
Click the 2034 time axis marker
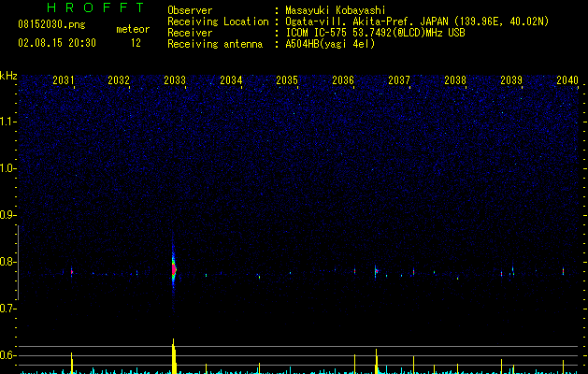coord(231,79)
